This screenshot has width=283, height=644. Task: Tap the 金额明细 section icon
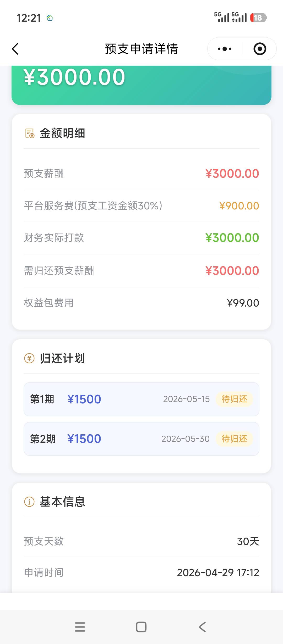(30, 133)
